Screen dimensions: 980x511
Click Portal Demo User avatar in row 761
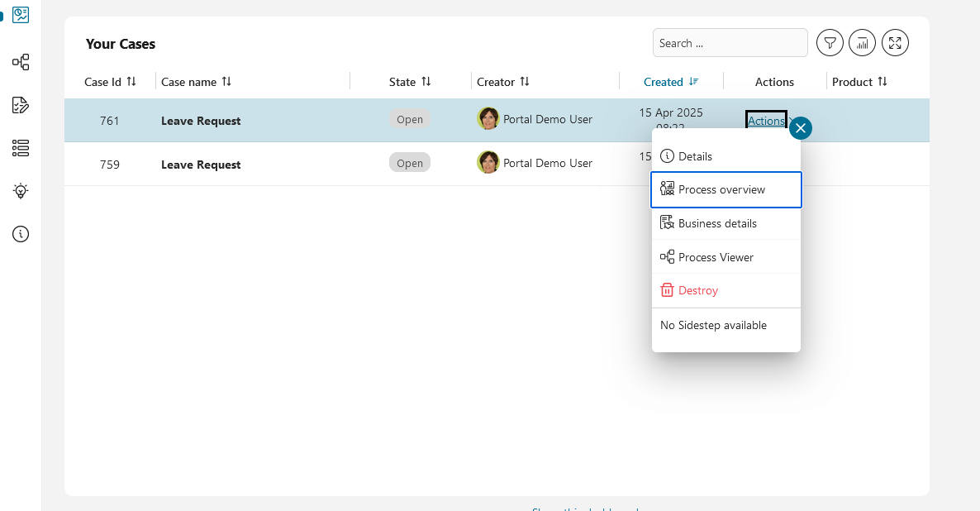(x=488, y=119)
